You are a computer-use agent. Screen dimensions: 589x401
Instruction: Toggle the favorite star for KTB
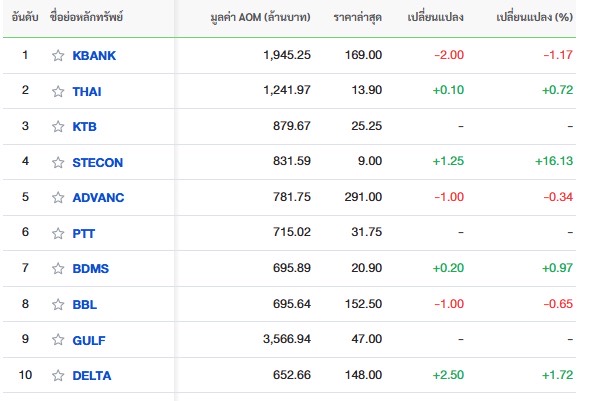click(58, 127)
